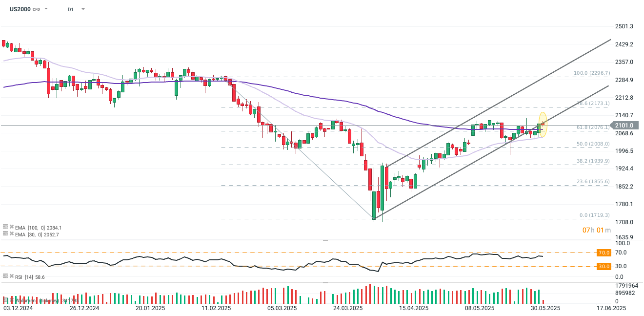Open settings icon for EMA 30 indicator
This screenshot has height=316, width=644.
tap(5, 233)
